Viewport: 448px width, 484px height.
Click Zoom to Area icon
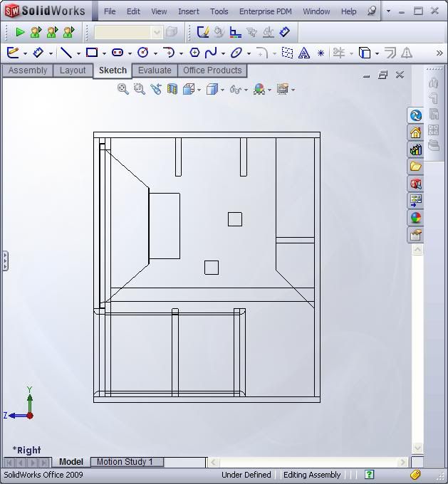click(140, 89)
